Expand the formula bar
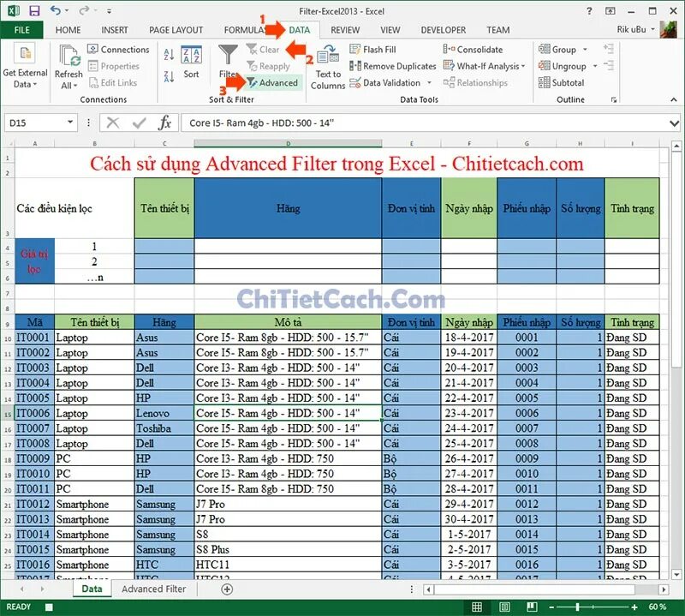 coord(674,123)
